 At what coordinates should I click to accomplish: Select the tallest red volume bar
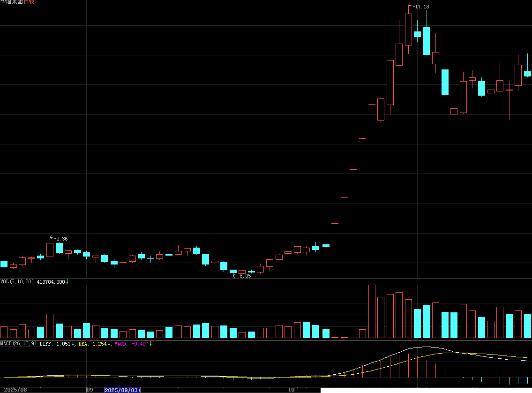pos(372,311)
